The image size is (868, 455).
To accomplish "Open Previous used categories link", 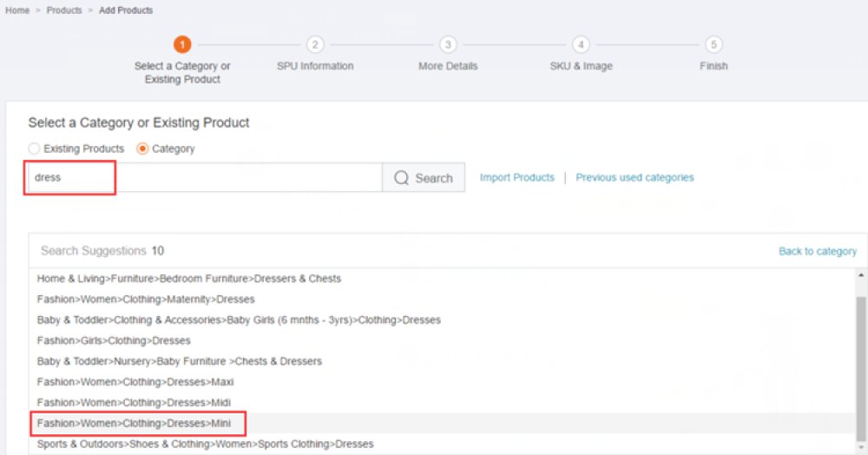I will pyautogui.click(x=635, y=178).
